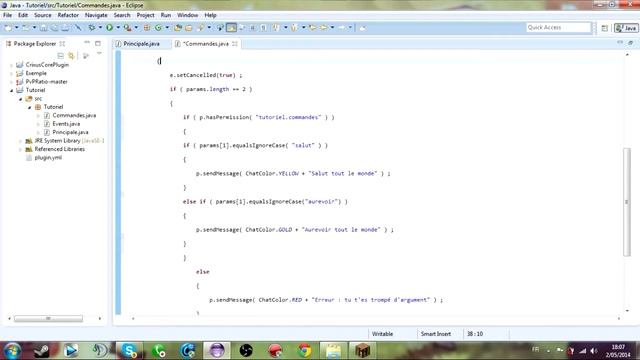The image size is (640, 360).
Task: Close the Package Explorer view tab
Action: [62, 43]
